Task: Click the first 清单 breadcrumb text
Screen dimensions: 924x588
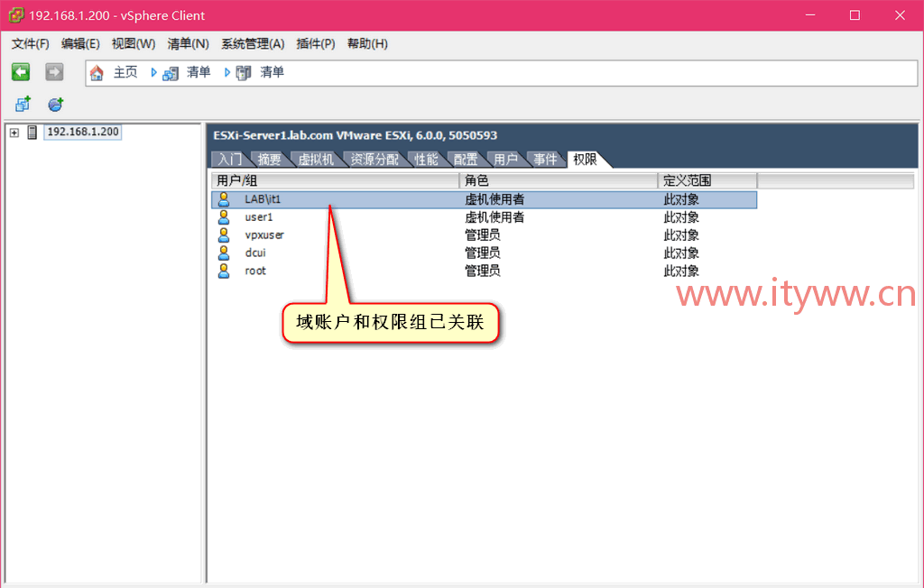Action: coord(199,72)
